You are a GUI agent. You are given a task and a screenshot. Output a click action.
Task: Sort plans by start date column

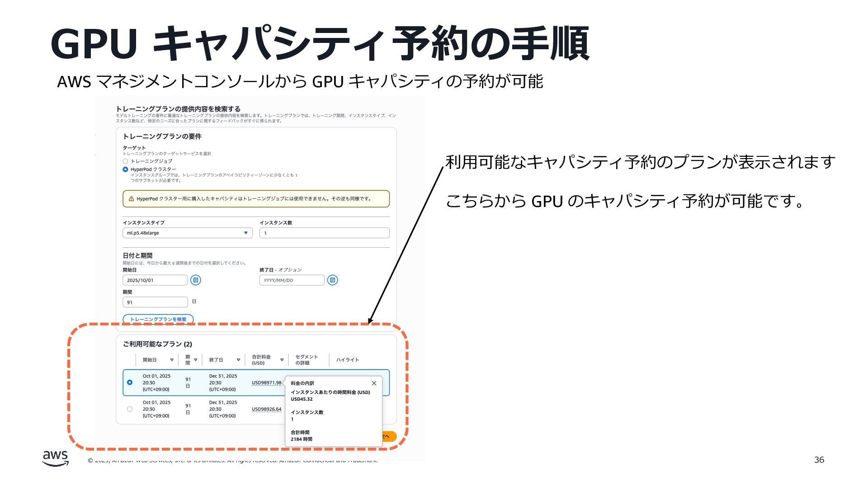tap(172, 360)
